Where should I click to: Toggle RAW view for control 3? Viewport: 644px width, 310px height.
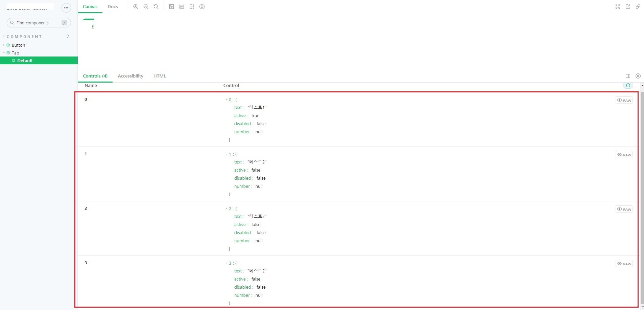click(624, 264)
